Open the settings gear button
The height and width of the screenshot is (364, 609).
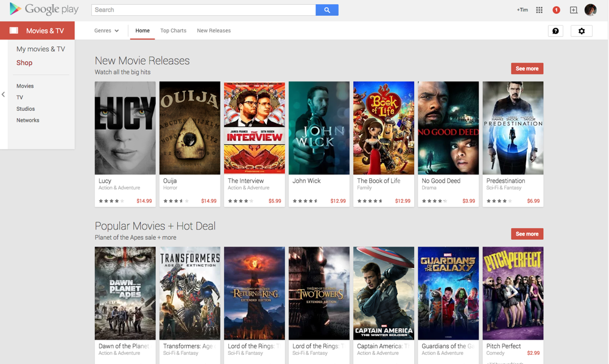[581, 31]
